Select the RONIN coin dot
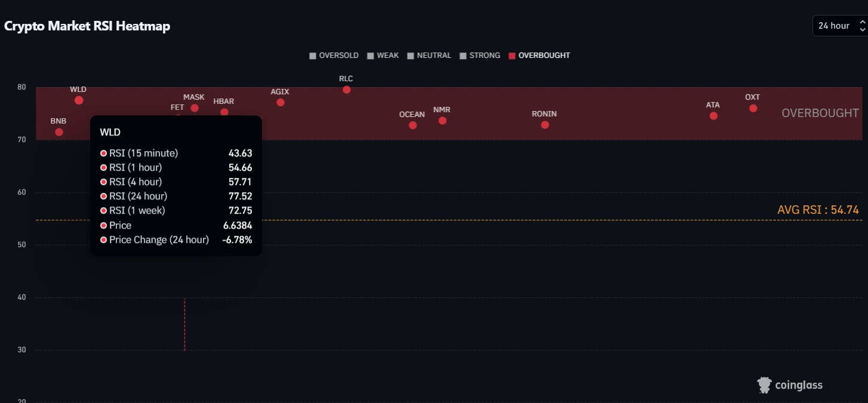868x403 pixels. pos(544,124)
